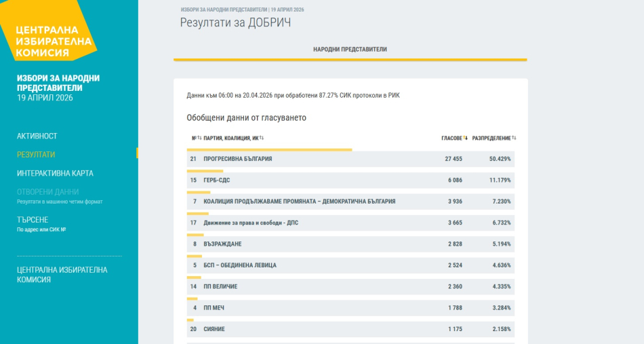Open the Активност menu item
The image size is (644, 344).
coord(37,136)
